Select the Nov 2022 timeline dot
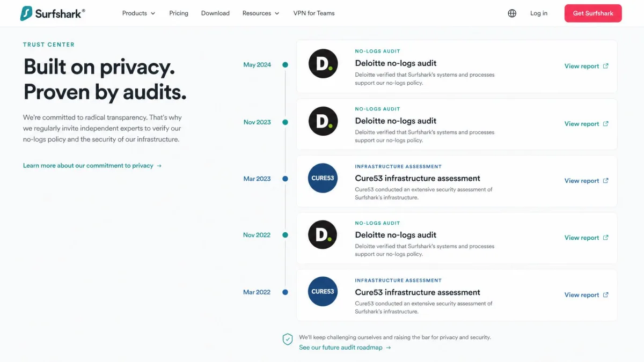Image resolution: width=644 pixels, height=362 pixels. pos(285,235)
